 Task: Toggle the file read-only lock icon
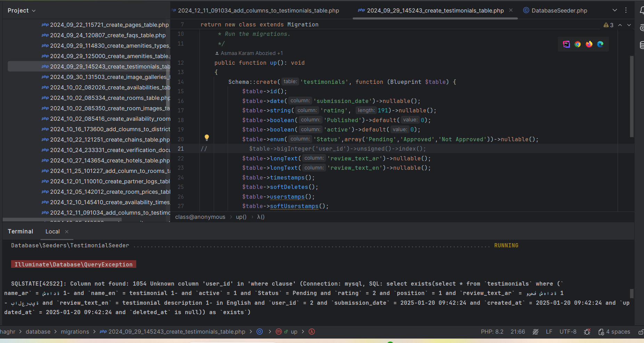click(x=641, y=332)
